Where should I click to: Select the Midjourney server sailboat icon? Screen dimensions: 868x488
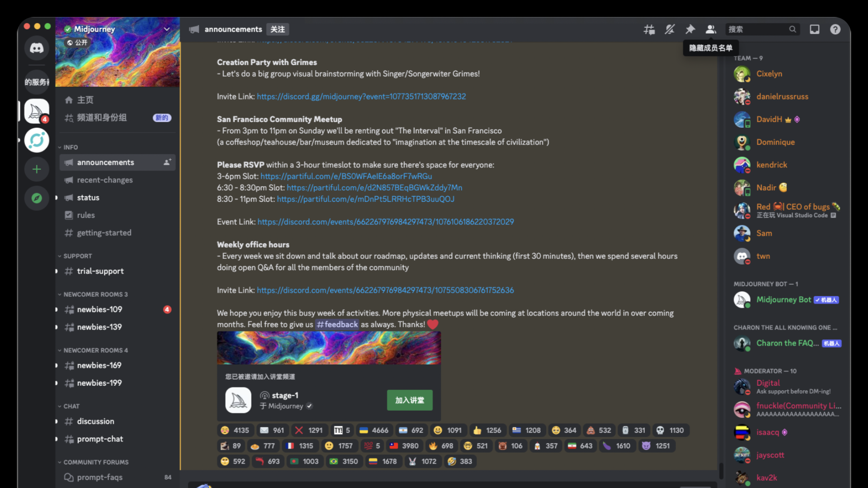click(37, 111)
